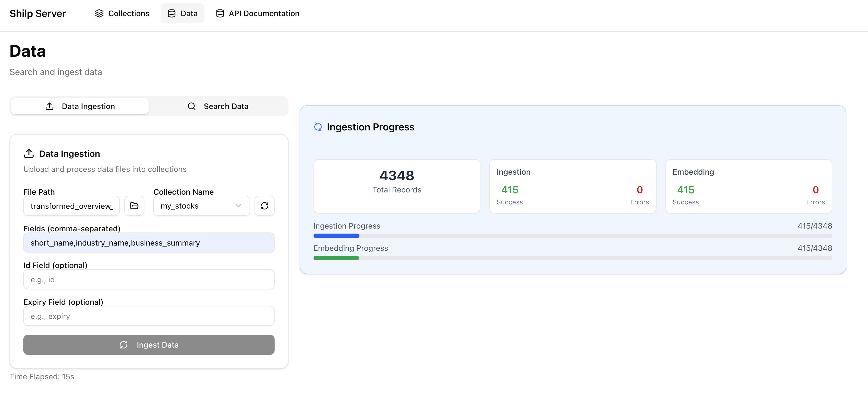Click the chevron arrow in the Collection Name box
Image resolution: width=868 pixels, height=411 pixels.
pyautogui.click(x=238, y=205)
